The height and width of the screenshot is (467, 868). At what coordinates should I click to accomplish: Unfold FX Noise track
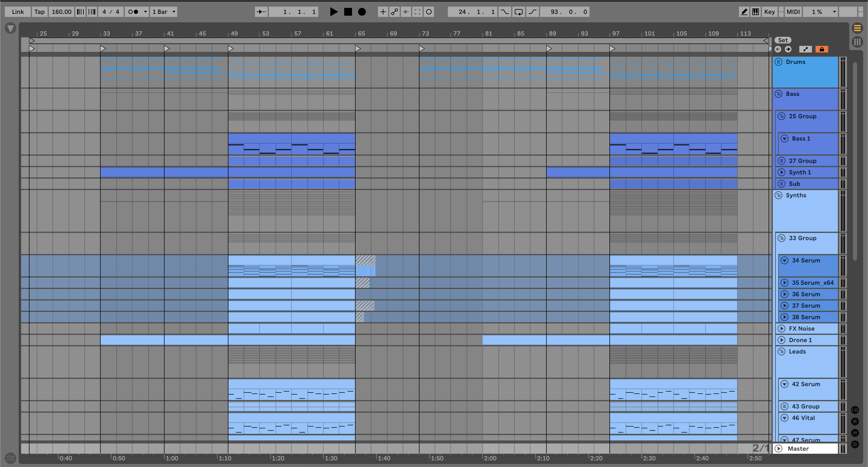(x=782, y=329)
